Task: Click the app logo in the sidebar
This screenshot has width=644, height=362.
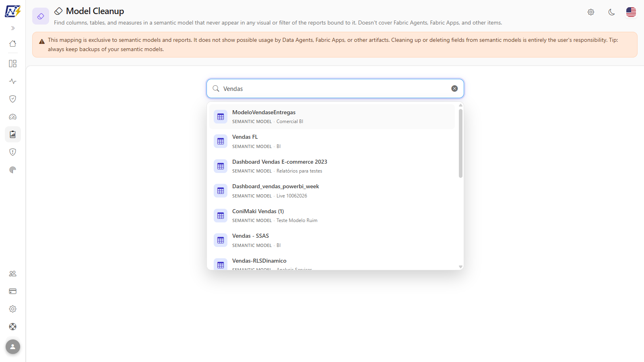Action: click(x=13, y=11)
